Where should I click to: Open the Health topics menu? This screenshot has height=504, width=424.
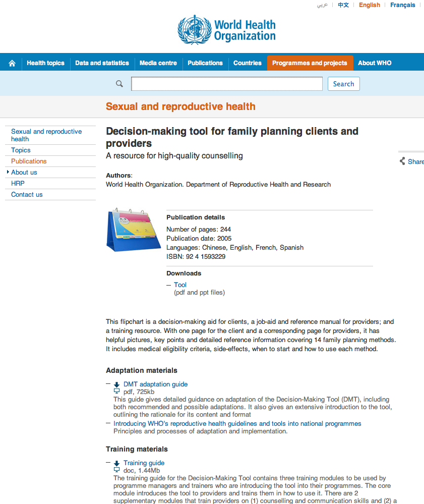point(45,63)
